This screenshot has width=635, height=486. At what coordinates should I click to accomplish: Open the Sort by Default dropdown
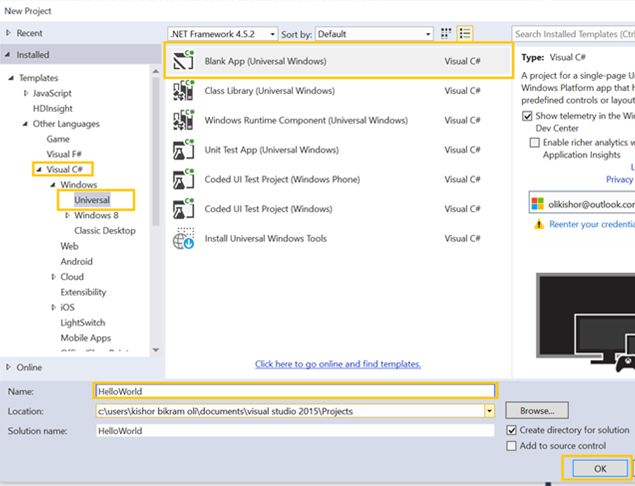(x=374, y=34)
